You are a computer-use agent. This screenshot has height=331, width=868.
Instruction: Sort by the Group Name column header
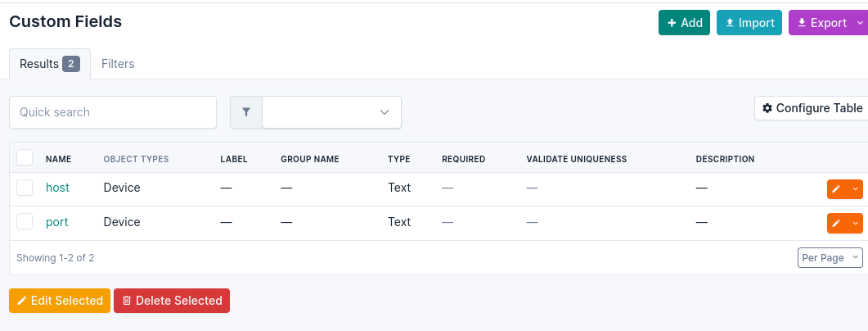[x=310, y=159]
